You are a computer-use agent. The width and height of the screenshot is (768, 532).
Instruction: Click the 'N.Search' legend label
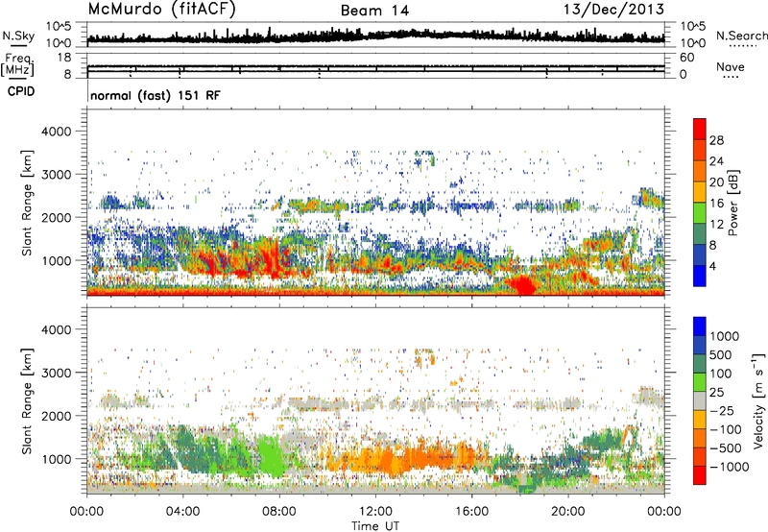pyautogui.click(x=741, y=36)
